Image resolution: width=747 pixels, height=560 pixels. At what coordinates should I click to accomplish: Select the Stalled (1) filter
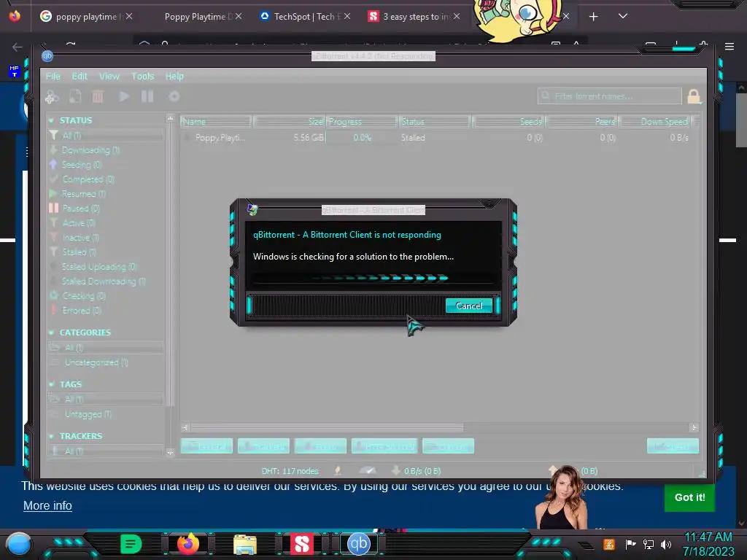79,252
